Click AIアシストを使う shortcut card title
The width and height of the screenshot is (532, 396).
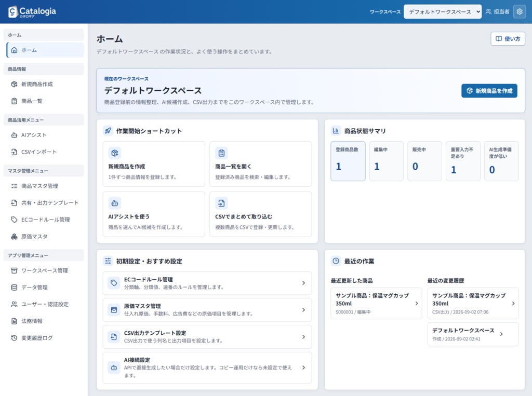[129, 216]
